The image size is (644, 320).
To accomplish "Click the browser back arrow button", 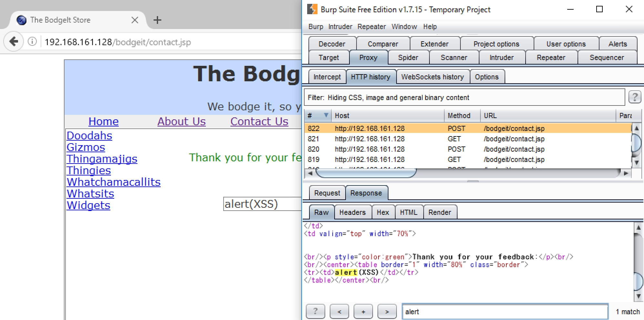I will click(x=14, y=42).
